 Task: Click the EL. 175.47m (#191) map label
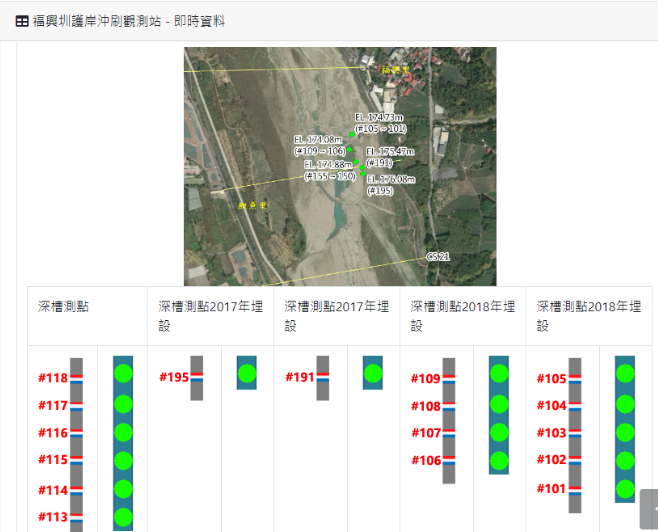(x=390, y=157)
